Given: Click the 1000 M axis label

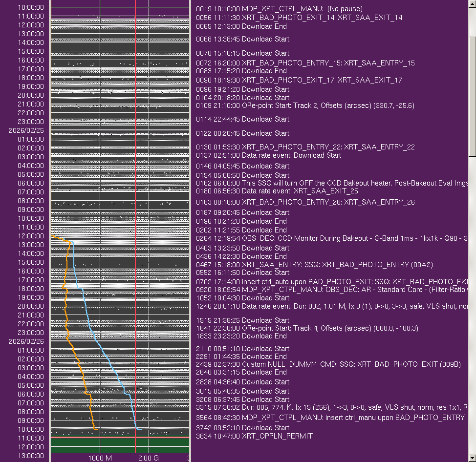Looking at the screenshot, I should pyautogui.click(x=100, y=458).
